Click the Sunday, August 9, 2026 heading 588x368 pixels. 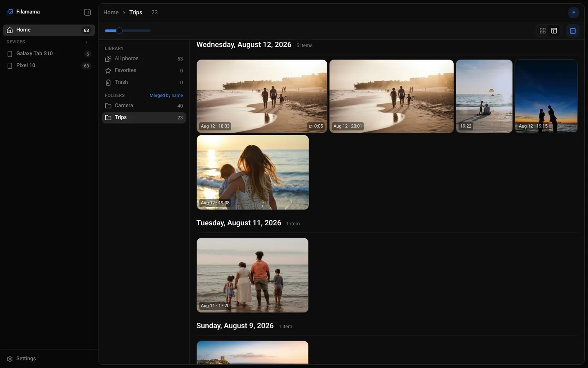pyautogui.click(x=235, y=326)
